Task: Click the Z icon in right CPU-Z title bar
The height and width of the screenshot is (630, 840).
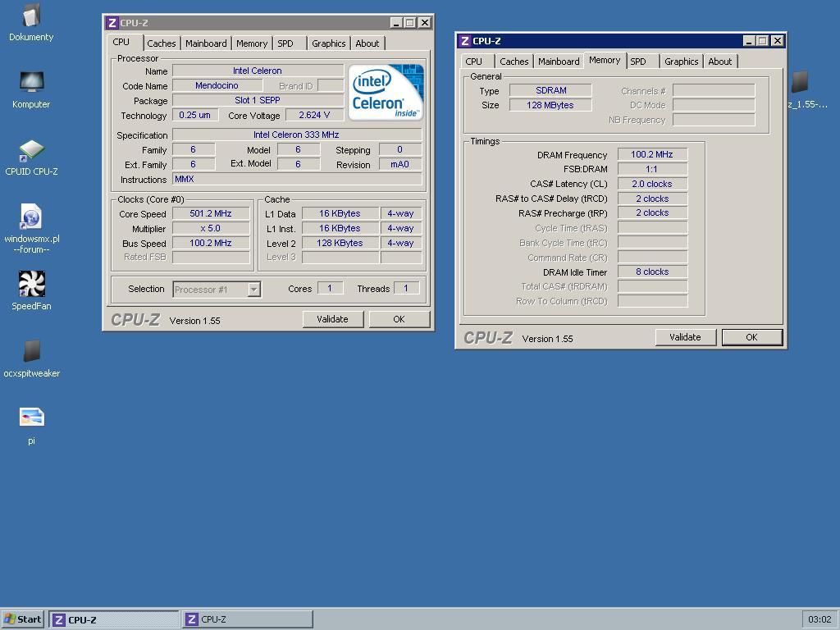Action: pos(464,41)
